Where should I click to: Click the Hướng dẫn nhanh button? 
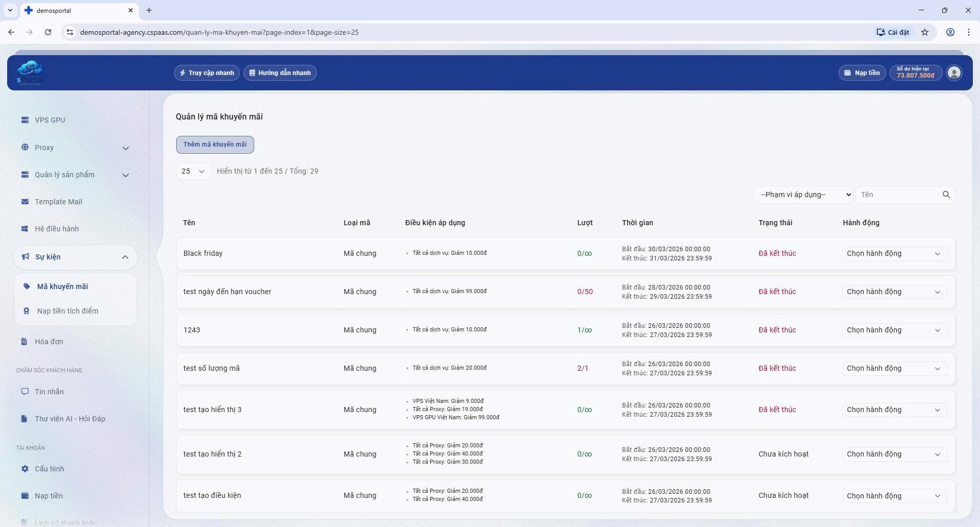tap(280, 73)
